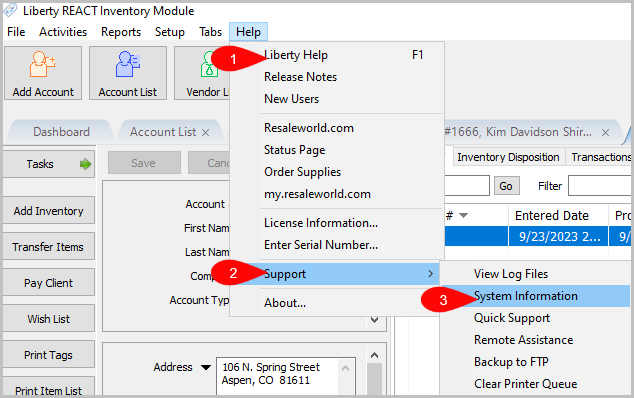Click the lower panel scroll up arrow
The width and height of the screenshot is (634, 398).
(x=374, y=355)
